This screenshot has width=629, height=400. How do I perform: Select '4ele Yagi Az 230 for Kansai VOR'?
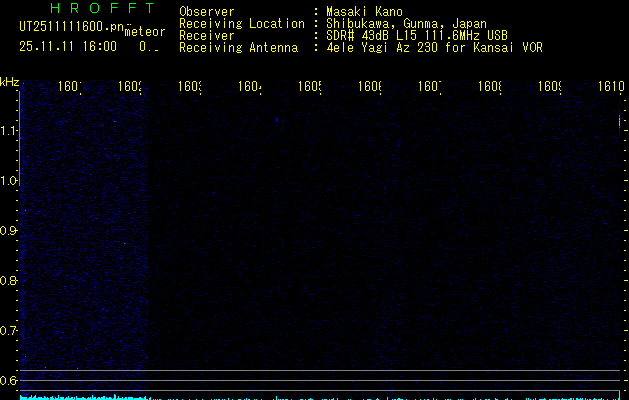(434, 48)
